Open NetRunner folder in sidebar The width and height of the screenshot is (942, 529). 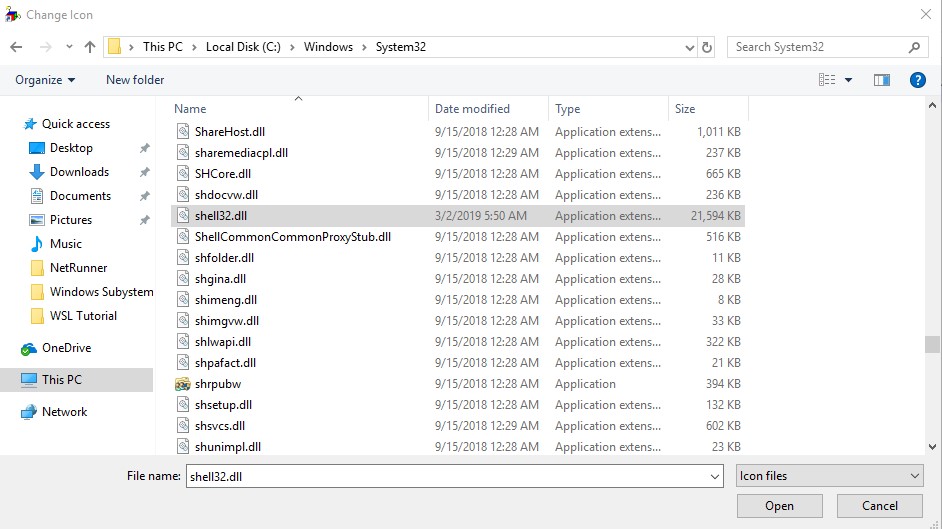(x=78, y=268)
